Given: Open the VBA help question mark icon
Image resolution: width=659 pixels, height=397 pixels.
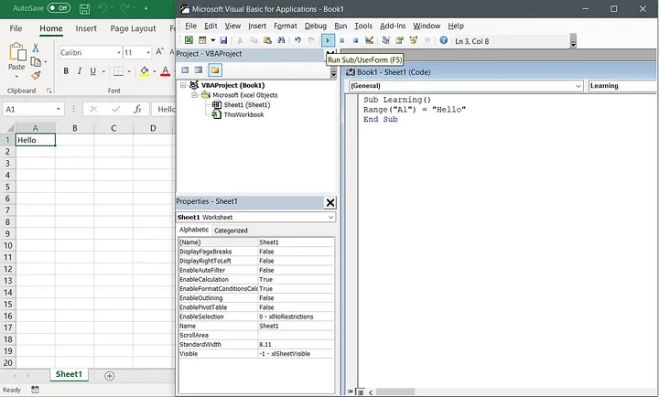Looking at the screenshot, I should [443, 40].
